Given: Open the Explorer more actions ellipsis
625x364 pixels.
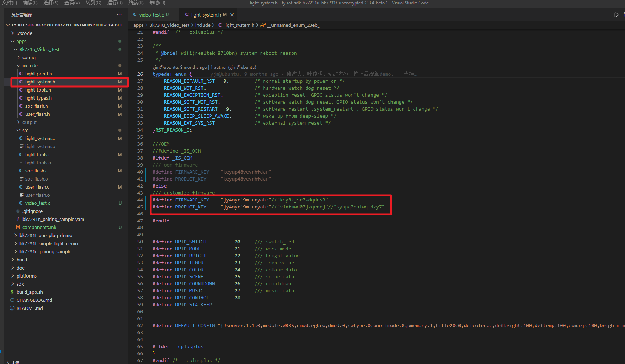Looking at the screenshot, I should click(x=119, y=15).
